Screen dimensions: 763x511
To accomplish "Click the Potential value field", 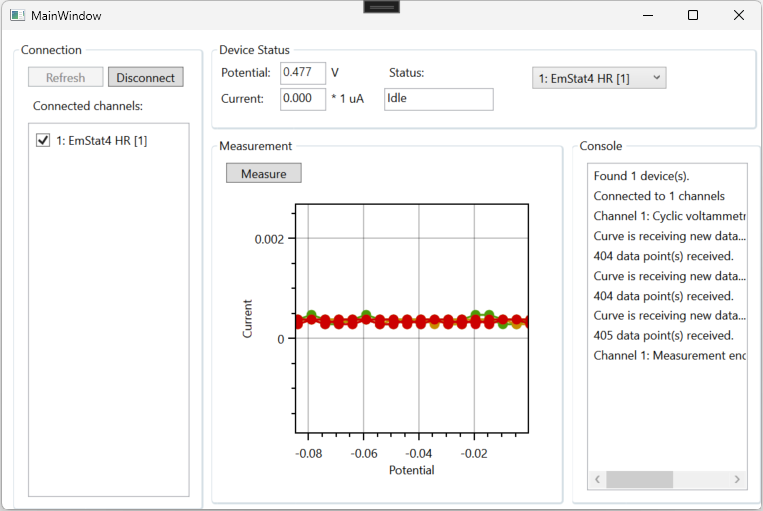I will [x=303, y=73].
